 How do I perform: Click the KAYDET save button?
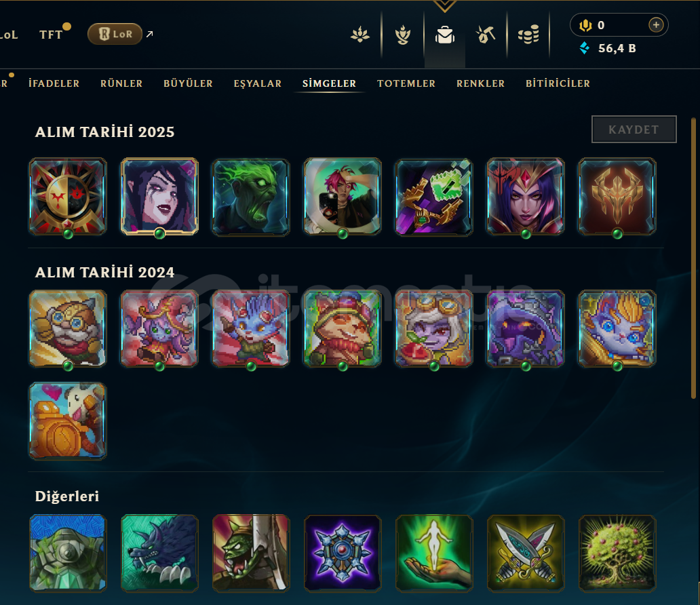tap(634, 130)
